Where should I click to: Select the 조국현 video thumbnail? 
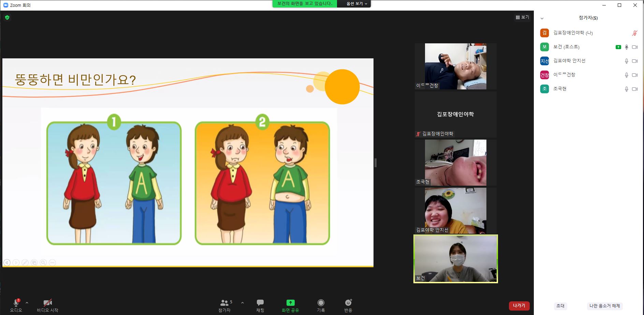point(456,162)
